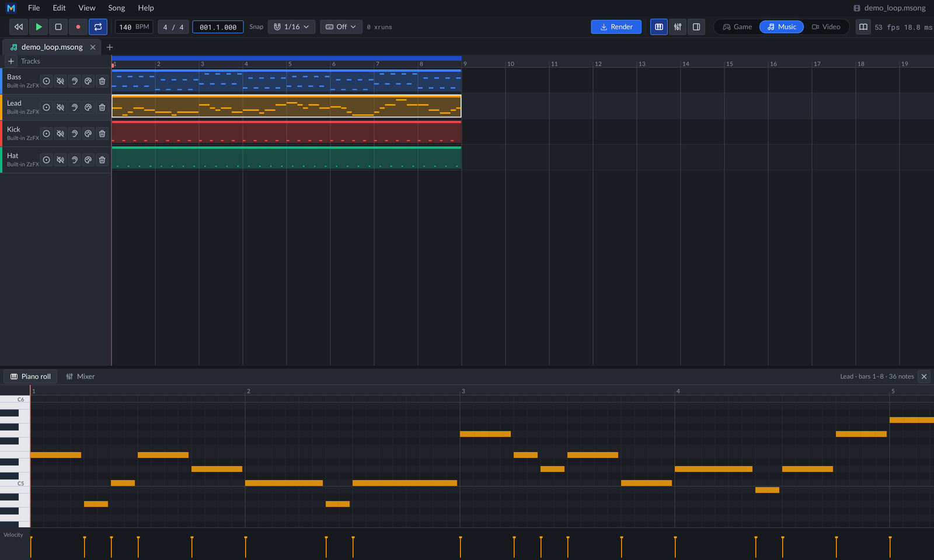Open the documentation book icon
This screenshot has height=560, width=934.
coord(863,27)
